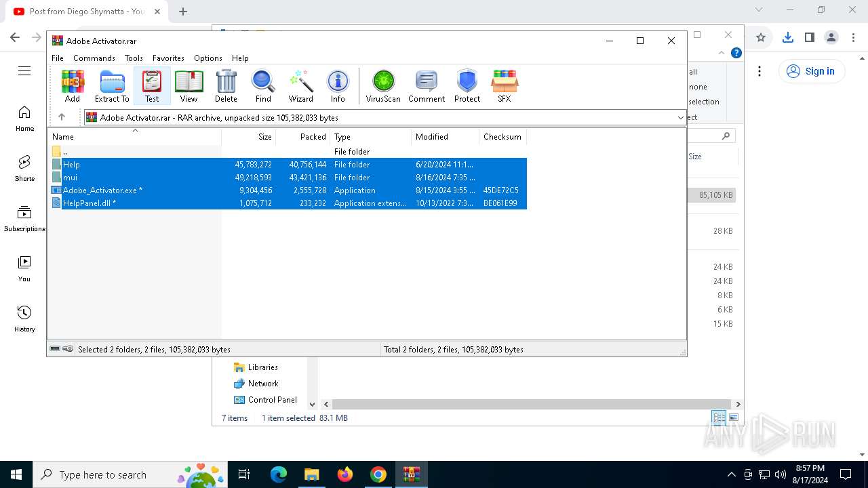Image resolution: width=868 pixels, height=488 pixels.
Task: Select the Adobe_Activator.exe file
Action: (x=288, y=190)
